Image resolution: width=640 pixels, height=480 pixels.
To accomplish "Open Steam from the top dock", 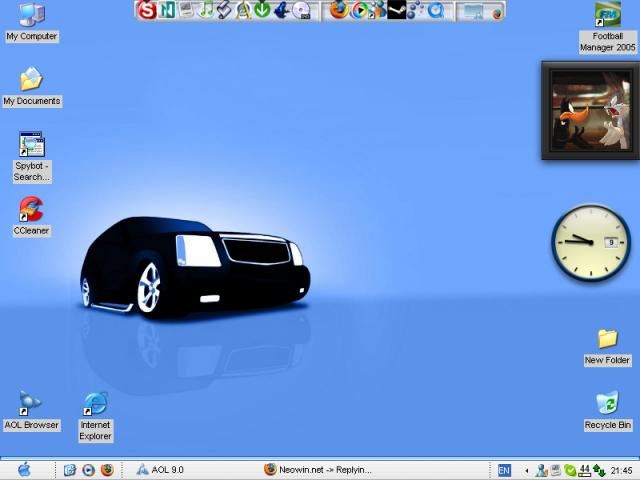I will click(x=396, y=10).
